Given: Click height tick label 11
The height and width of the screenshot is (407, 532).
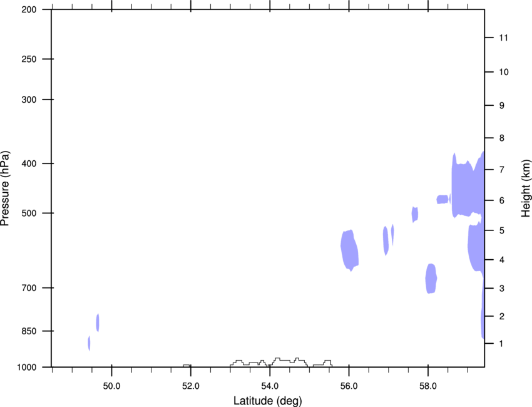Looking at the screenshot, I should (x=503, y=38).
